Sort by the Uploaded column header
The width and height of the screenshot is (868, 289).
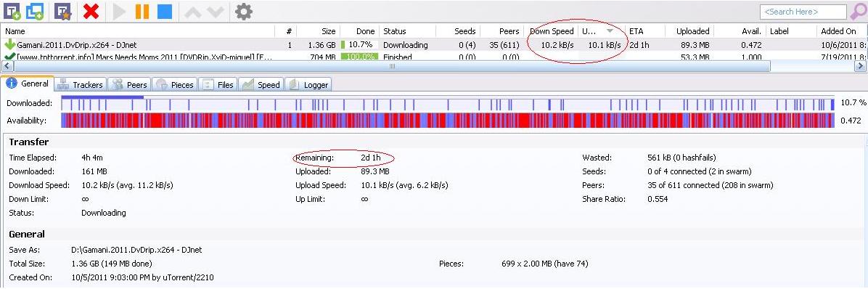pos(689,31)
